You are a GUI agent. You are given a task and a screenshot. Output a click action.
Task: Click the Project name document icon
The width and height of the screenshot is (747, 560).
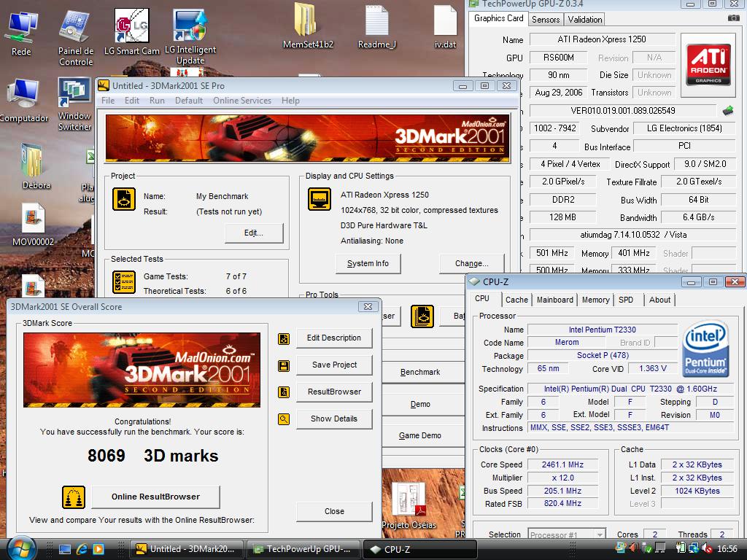[124, 199]
